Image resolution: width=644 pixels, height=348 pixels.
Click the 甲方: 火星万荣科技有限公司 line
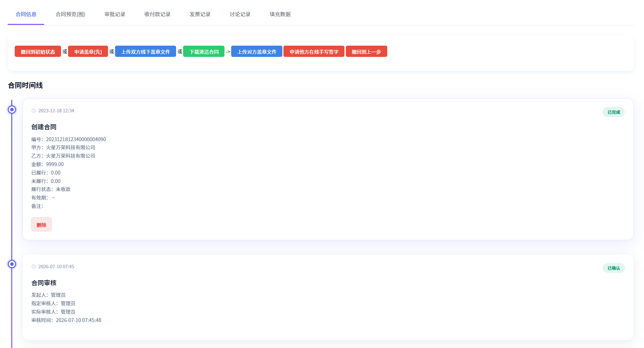[x=63, y=147]
